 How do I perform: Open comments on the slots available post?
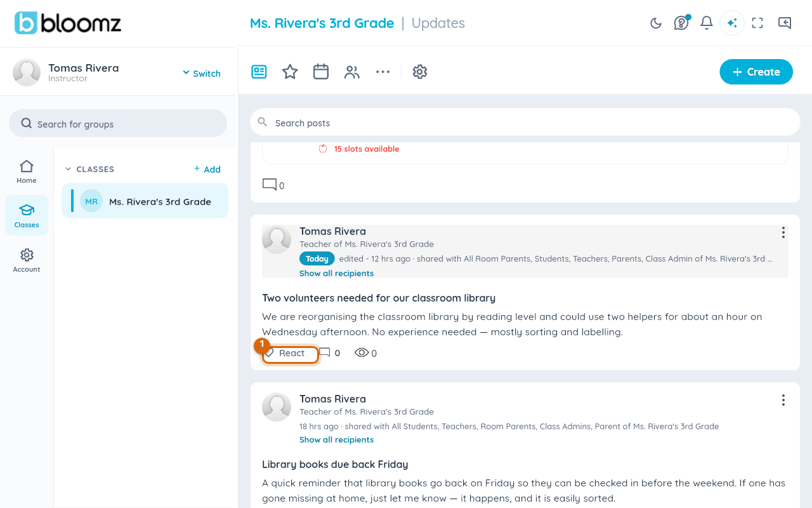(273, 185)
